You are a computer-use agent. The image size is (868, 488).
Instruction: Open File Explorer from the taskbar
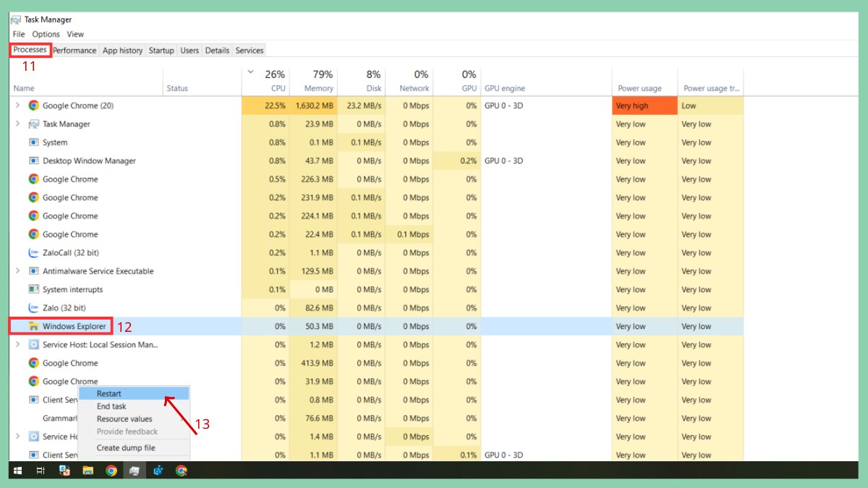tap(88, 470)
